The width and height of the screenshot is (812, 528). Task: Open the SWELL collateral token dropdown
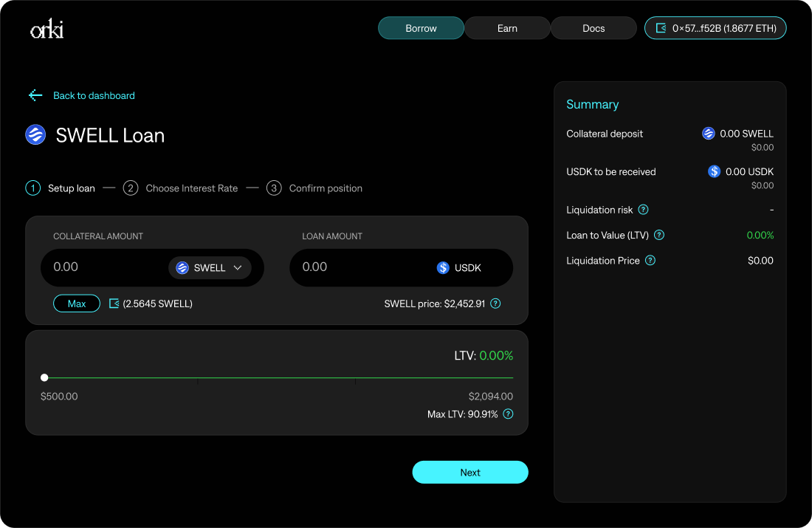[x=210, y=267]
